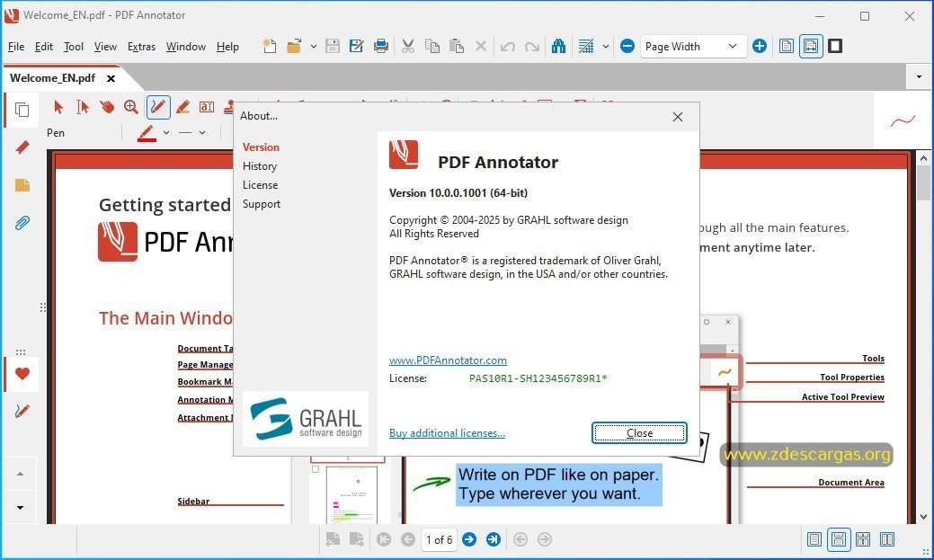Select the Welcome_EN.pdf document tab
934x560 pixels.
coord(52,78)
